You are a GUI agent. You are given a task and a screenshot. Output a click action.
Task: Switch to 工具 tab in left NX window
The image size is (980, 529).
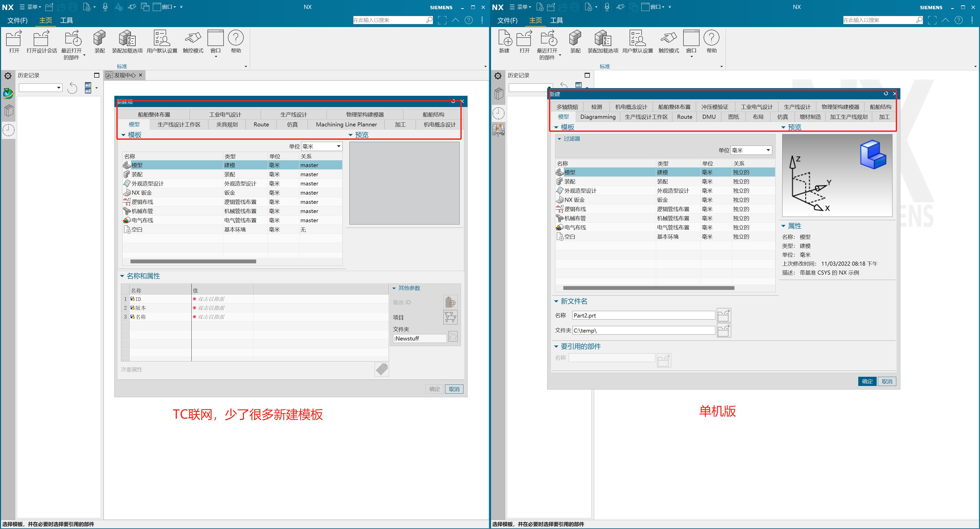pos(67,20)
